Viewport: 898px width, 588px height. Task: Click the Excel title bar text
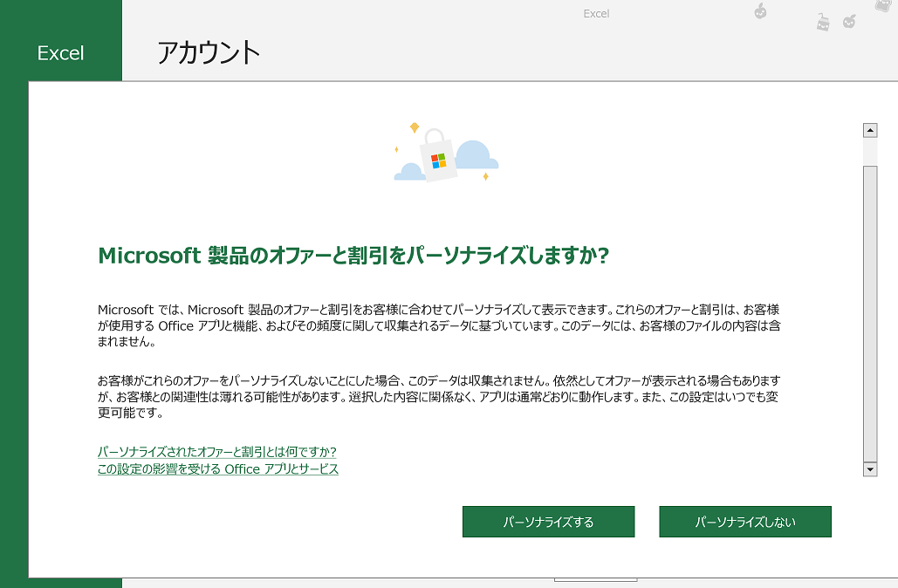click(x=596, y=14)
